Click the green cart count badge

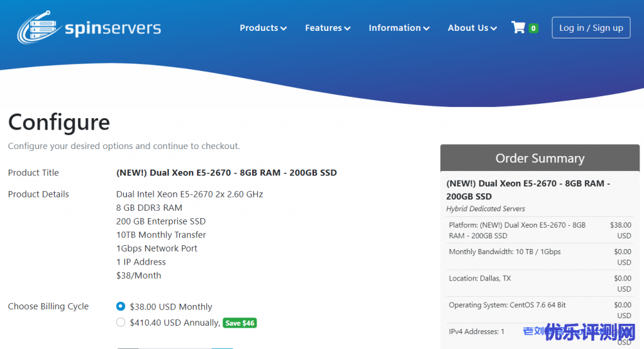533,28
